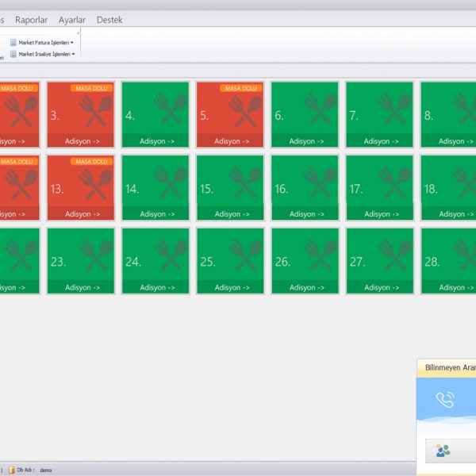
Task: Click MASA DOLU badge on table 13
Action: point(91,162)
